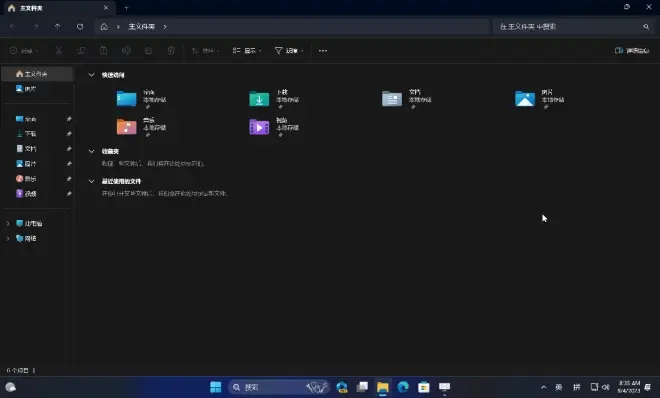660x398 pixels.
Task: Collapse the Quick access section
Action: [91, 75]
